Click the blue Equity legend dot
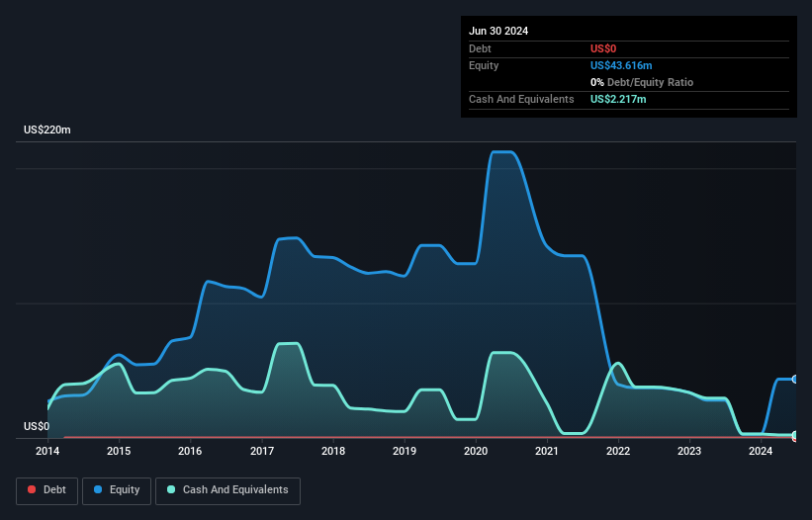Viewport: 812px width, 520px height. [x=99, y=489]
